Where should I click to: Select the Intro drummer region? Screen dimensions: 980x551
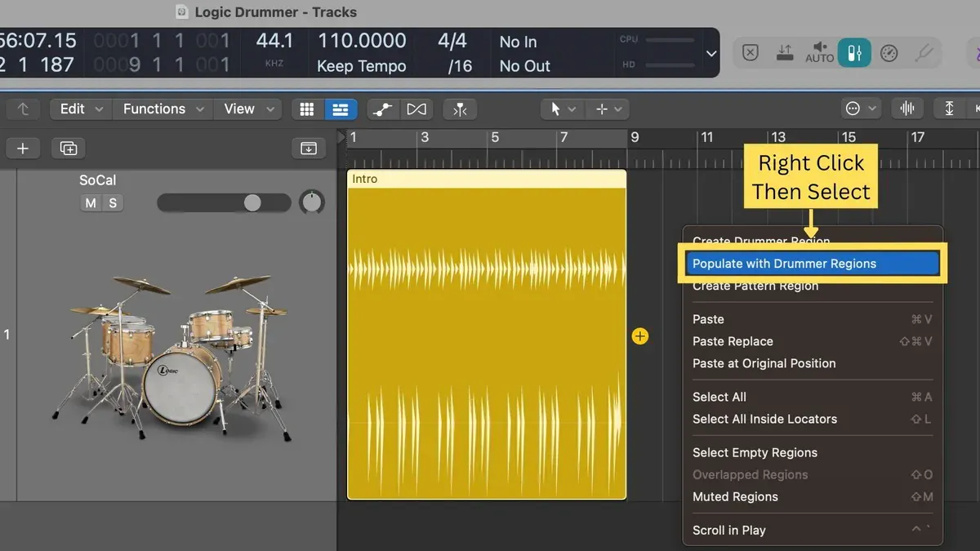click(x=487, y=334)
